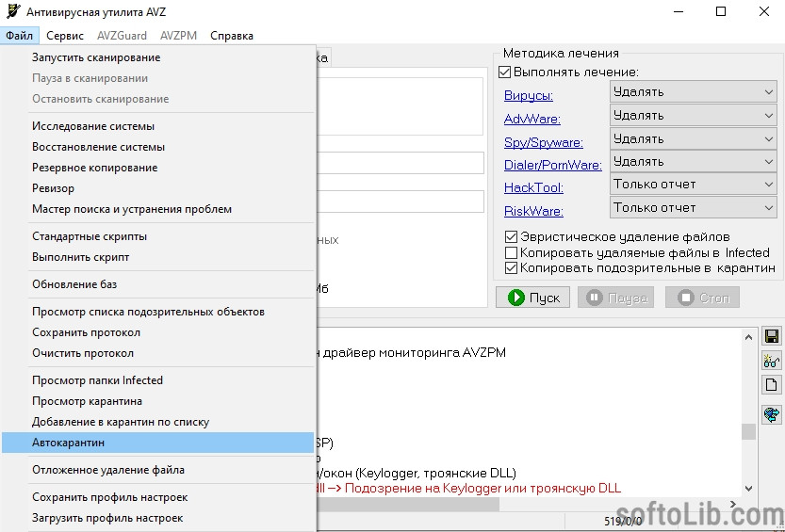The height and width of the screenshot is (532, 785).
Task: Open the AdvWare action dropdown
Action: [694, 116]
